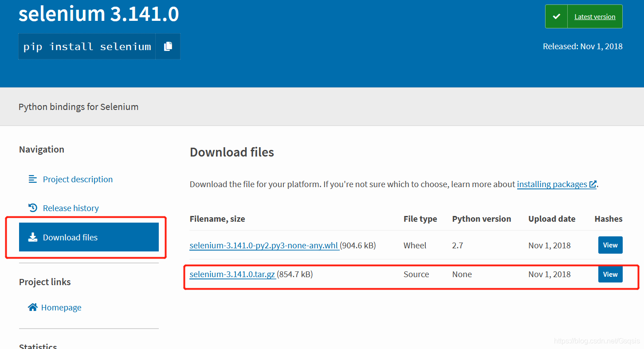Follow the installing packages link

552,184
